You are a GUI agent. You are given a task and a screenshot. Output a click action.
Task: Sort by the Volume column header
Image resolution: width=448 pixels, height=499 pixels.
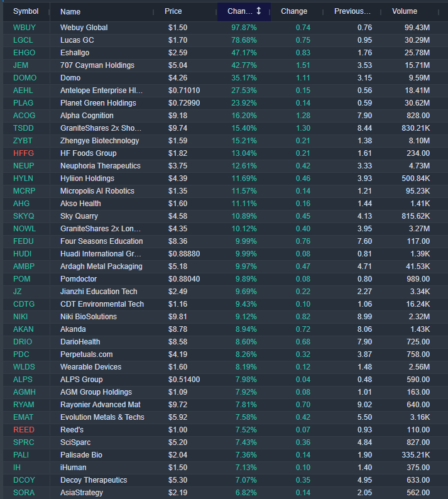coord(405,11)
